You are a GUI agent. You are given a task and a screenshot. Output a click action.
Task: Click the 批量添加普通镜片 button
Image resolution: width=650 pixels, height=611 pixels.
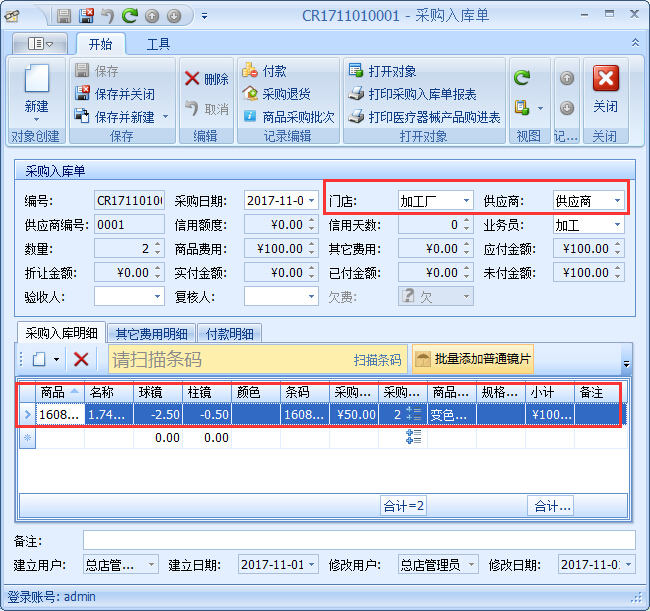pos(473,359)
